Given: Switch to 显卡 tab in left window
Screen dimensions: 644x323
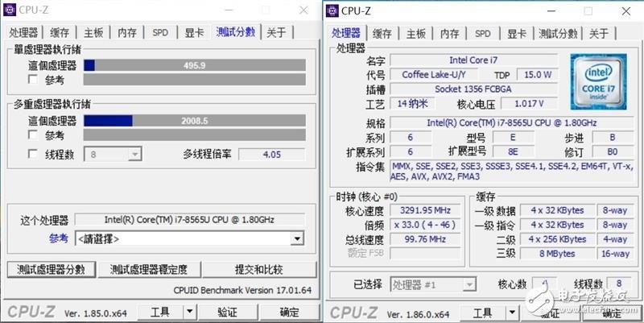Looking at the screenshot, I should (x=194, y=32).
